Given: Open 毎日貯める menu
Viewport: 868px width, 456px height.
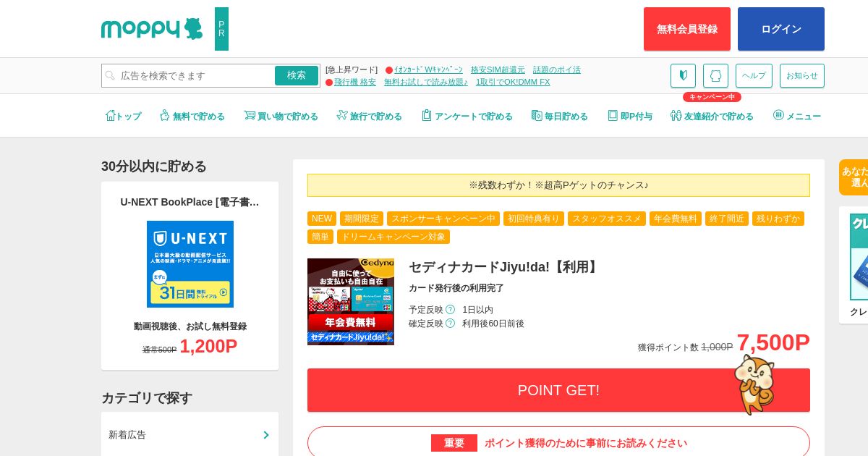Looking at the screenshot, I should pos(560,116).
